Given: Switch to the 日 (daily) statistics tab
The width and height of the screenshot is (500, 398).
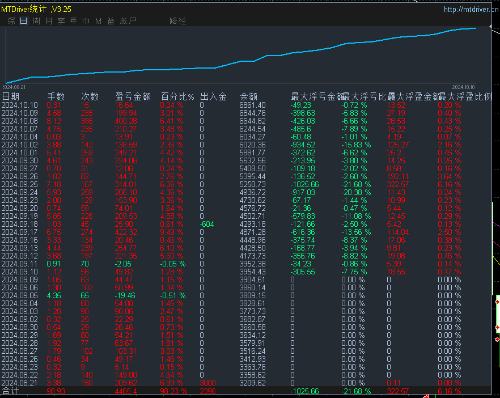Looking at the screenshot, I should [x=24, y=21].
